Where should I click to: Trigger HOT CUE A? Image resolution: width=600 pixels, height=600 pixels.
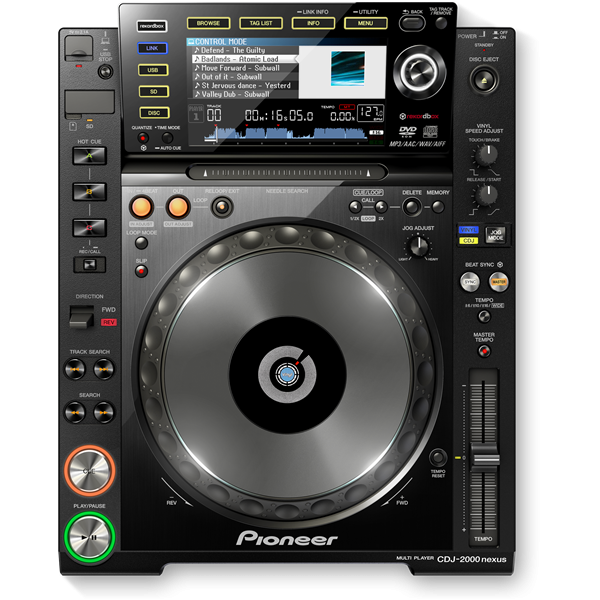point(89,156)
